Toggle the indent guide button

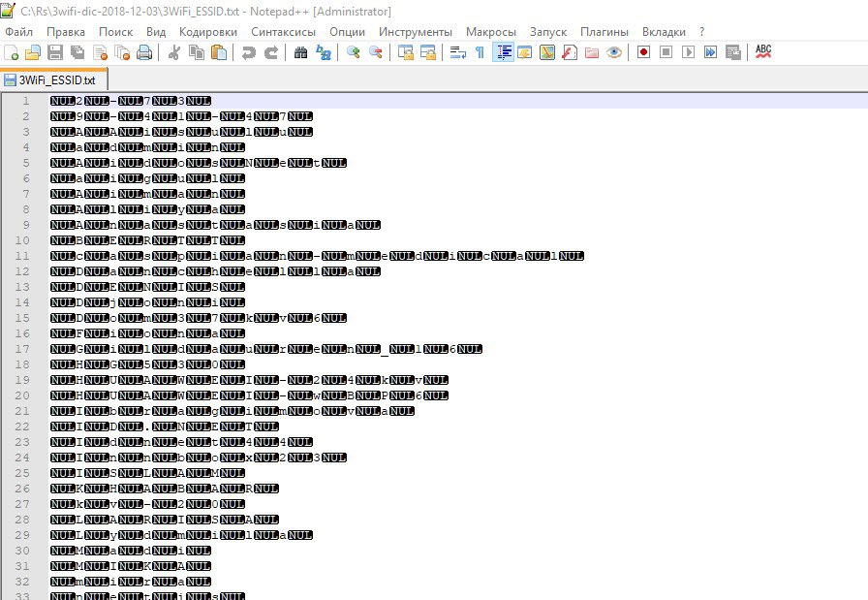coord(503,52)
